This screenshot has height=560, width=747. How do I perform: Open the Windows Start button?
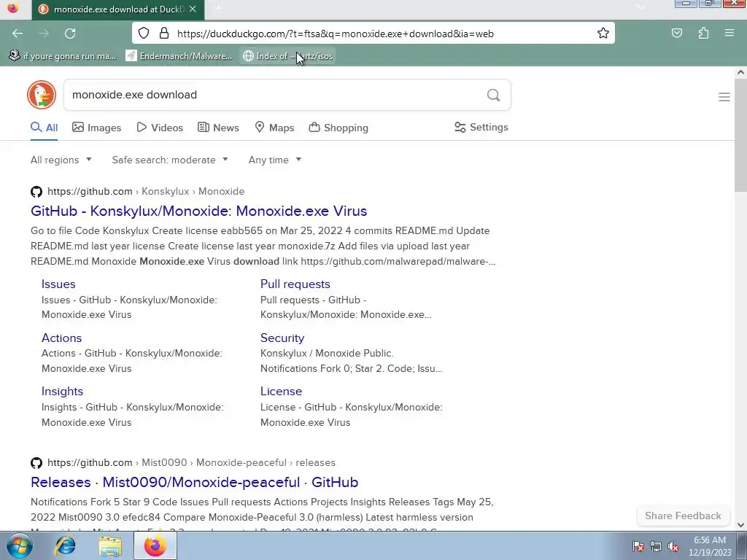click(x=19, y=545)
